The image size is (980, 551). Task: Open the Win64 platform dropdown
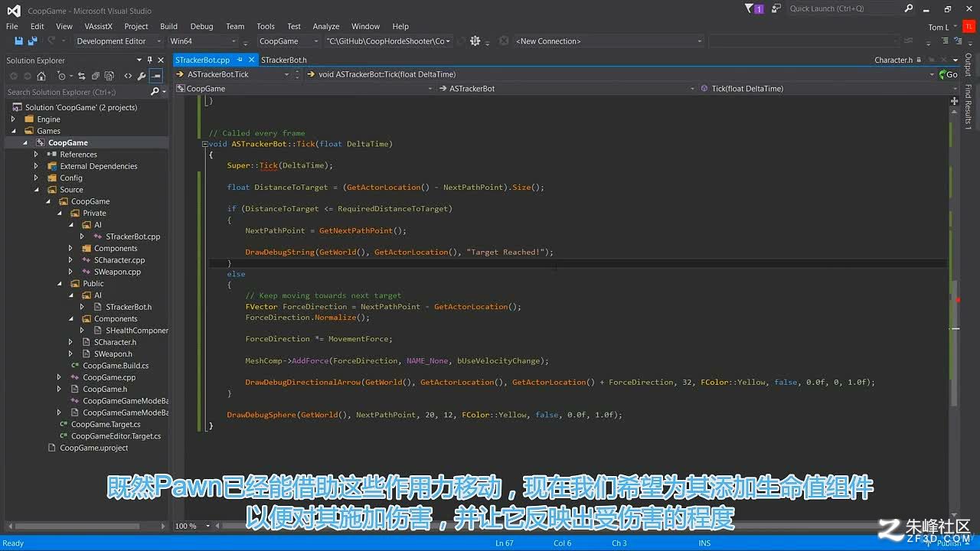202,41
